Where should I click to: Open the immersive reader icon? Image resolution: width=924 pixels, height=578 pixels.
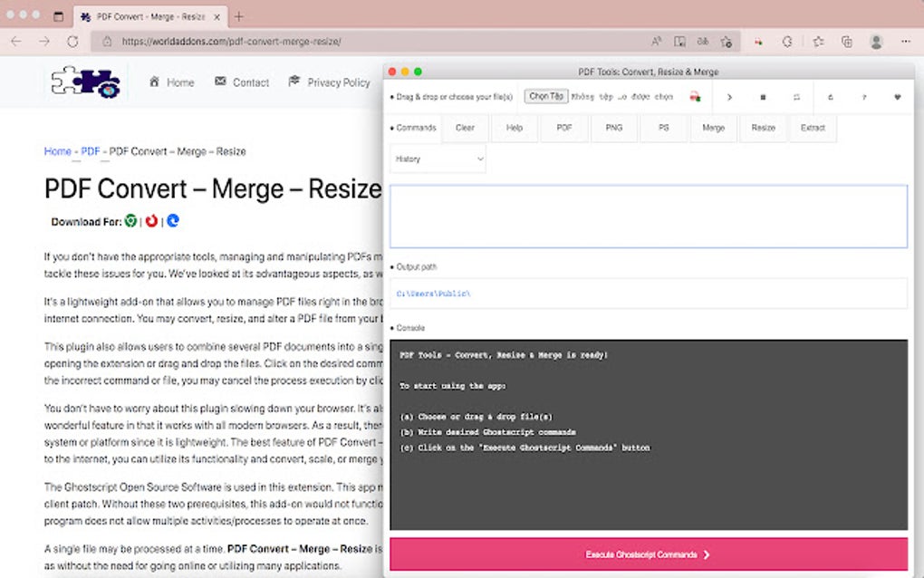(679, 42)
